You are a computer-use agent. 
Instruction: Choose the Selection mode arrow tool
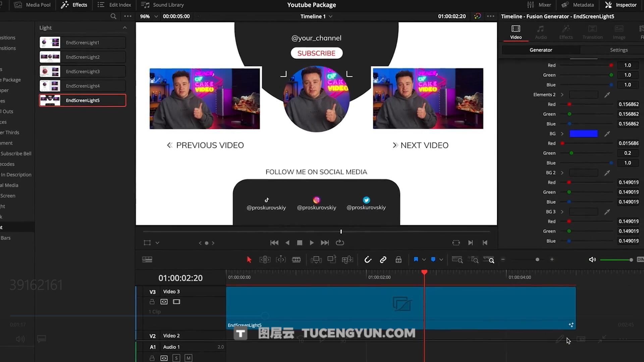249,259
